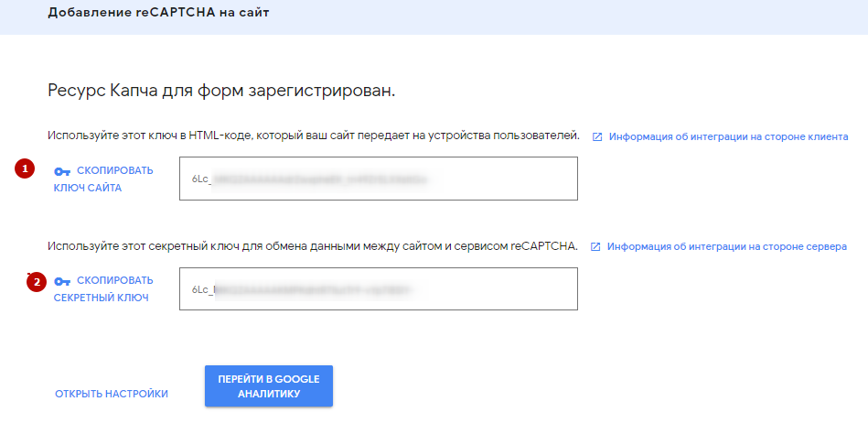Click the key icon beside Скопировать секретный ключ
The width and height of the screenshot is (868, 434).
click(x=62, y=282)
